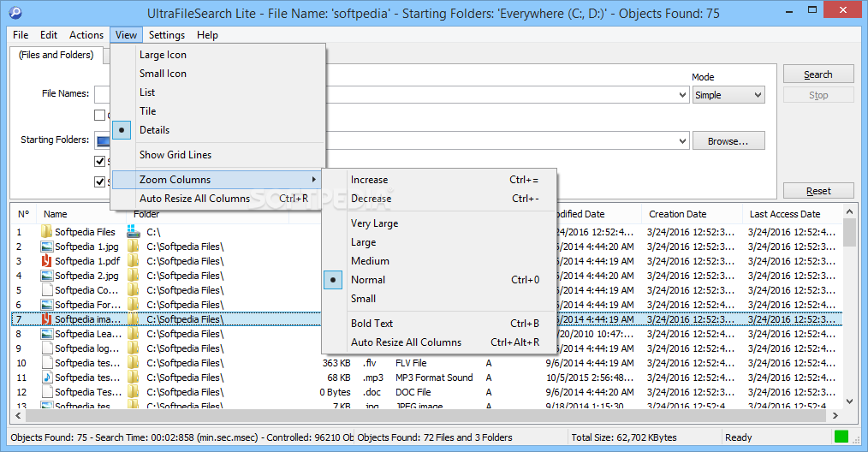
Task: Choose Auto Resize All Columns Ctrl+Alt+R
Action: pos(439,342)
